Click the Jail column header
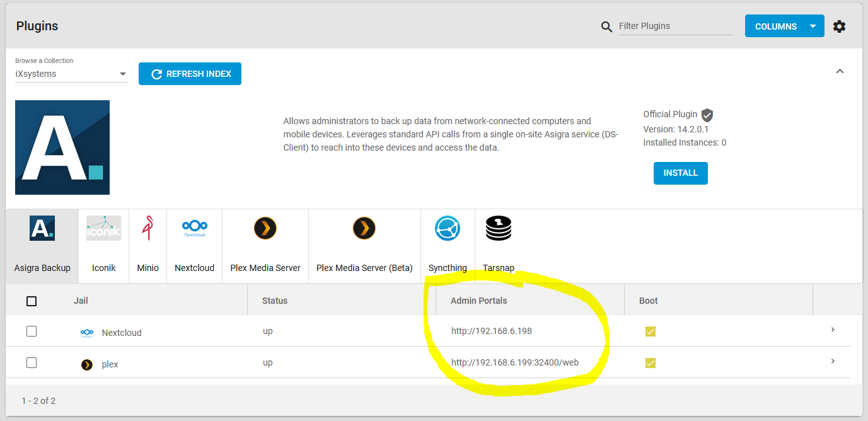868x421 pixels. 81,301
